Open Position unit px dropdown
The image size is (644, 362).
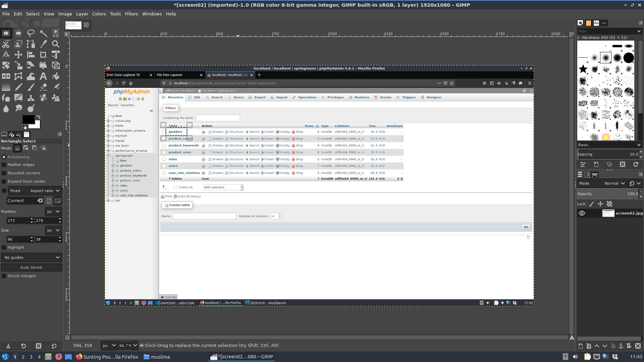point(53,212)
